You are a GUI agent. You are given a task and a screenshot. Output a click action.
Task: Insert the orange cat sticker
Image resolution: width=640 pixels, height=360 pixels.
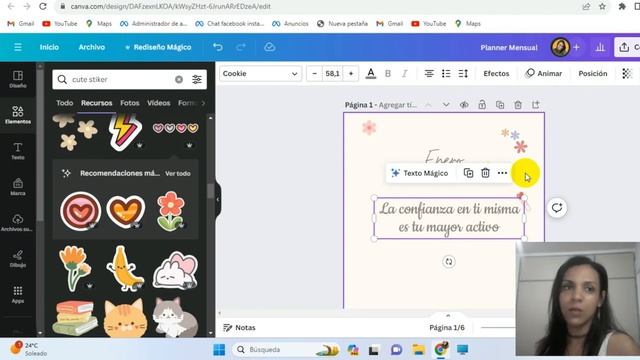[125, 318]
